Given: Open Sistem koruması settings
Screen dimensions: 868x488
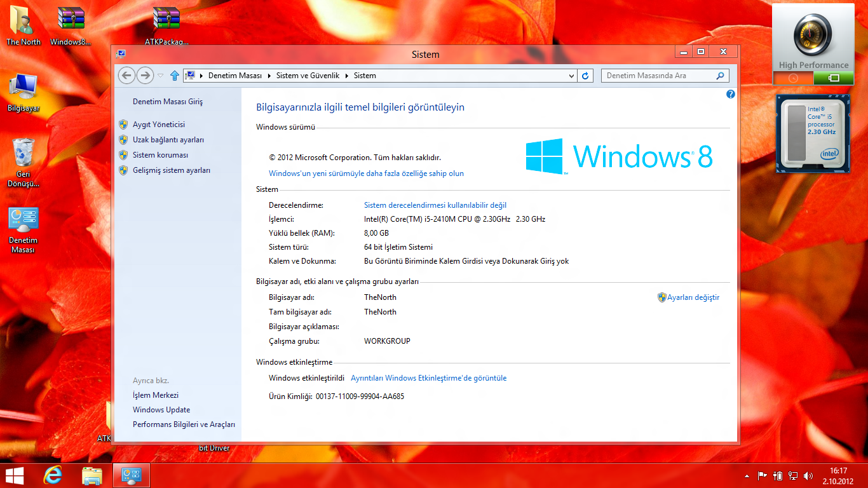Looking at the screenshot, I should pos(160,155).
